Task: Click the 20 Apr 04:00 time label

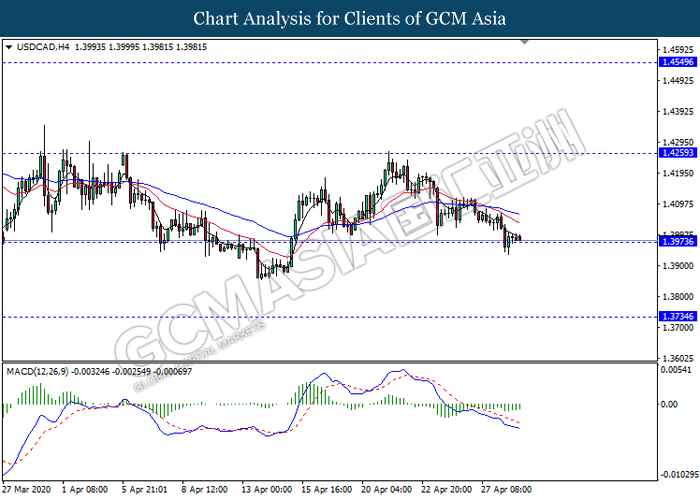Action: coord(386,489)
